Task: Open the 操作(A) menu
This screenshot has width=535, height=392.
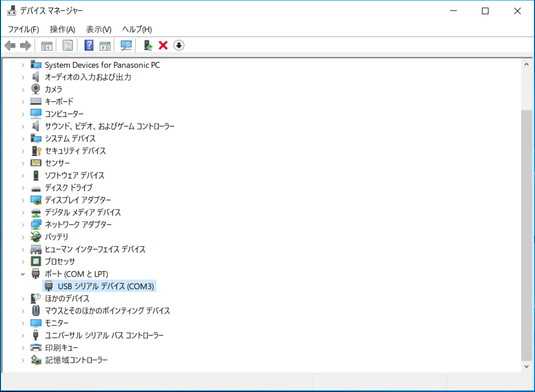Action: click(62, 29)
